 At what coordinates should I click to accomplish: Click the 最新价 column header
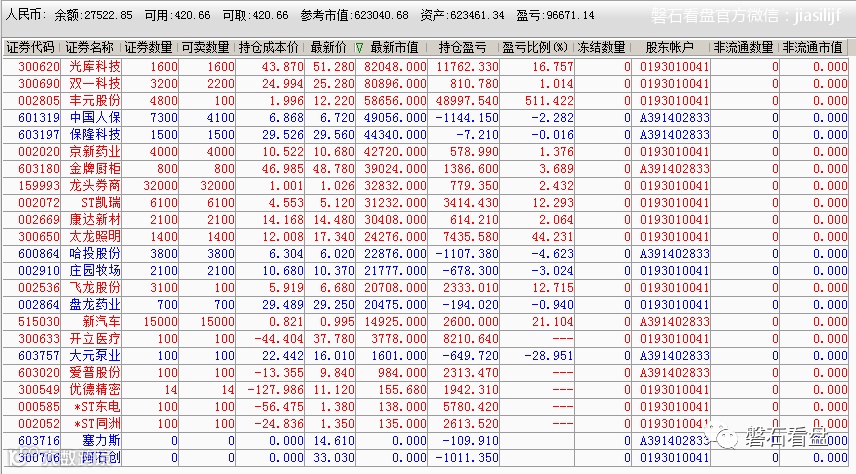(328, 48)
